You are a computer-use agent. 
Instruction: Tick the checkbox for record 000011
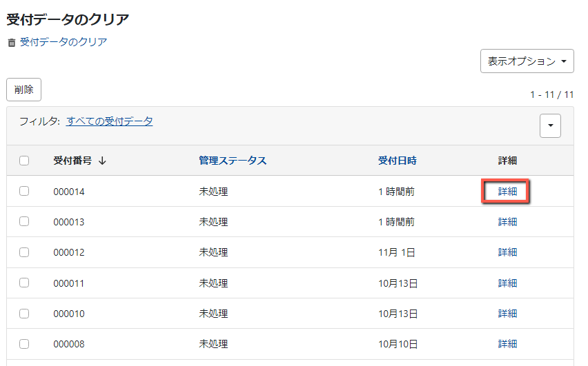coord(24,283)
